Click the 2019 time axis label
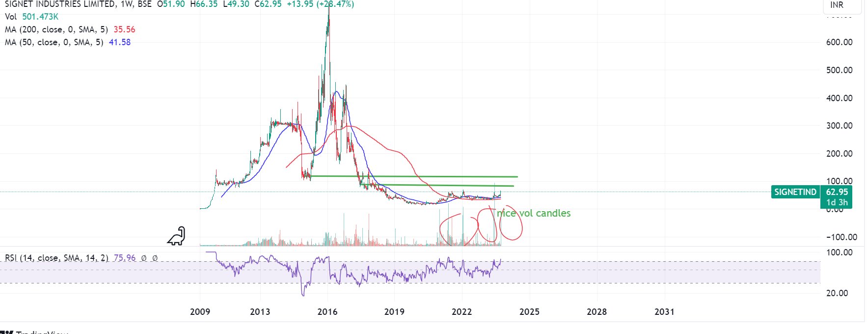Viewport: 868px width, 334px height. pos(394,312)
